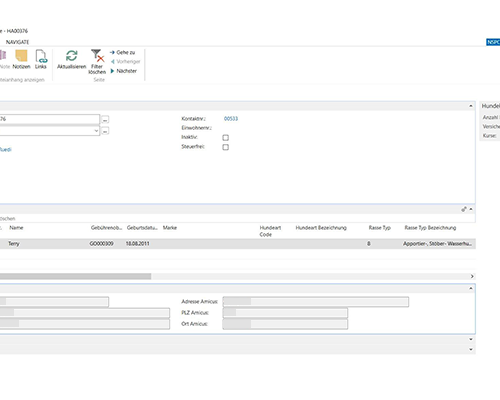Click GO000309 cell in Terry row
Image resolution: width=500 pixels, height=400 pixels.
click(101, 244)
